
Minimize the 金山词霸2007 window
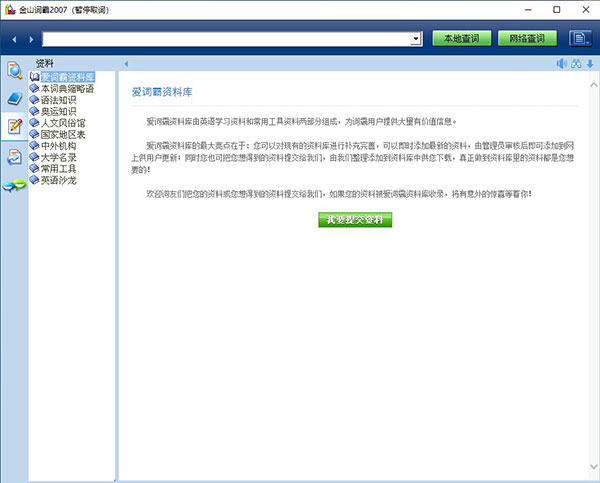(x=528, y=10)
